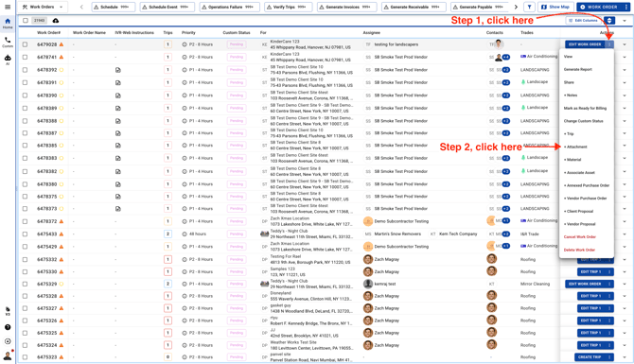Open the Schedule Event filter tab
The width and height of the screenshot is (634, 364).
pyautogui.click(x=167, y=7)
